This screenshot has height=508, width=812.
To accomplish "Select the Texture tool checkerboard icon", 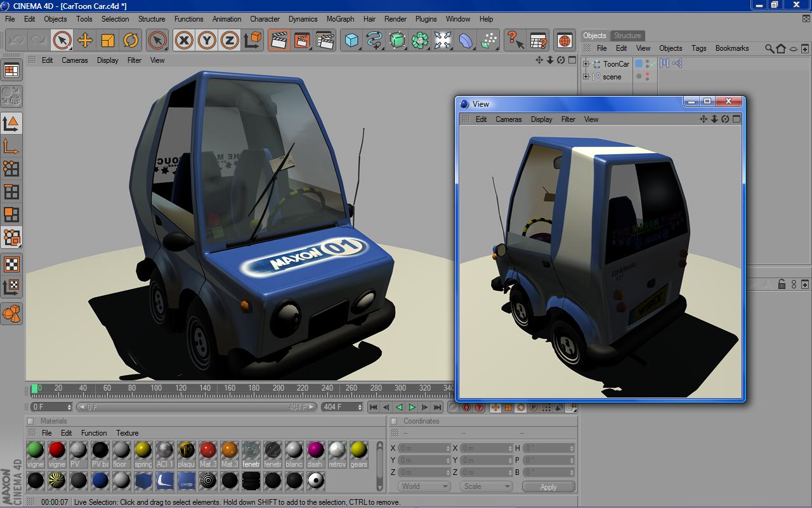I will click(11, 264).
